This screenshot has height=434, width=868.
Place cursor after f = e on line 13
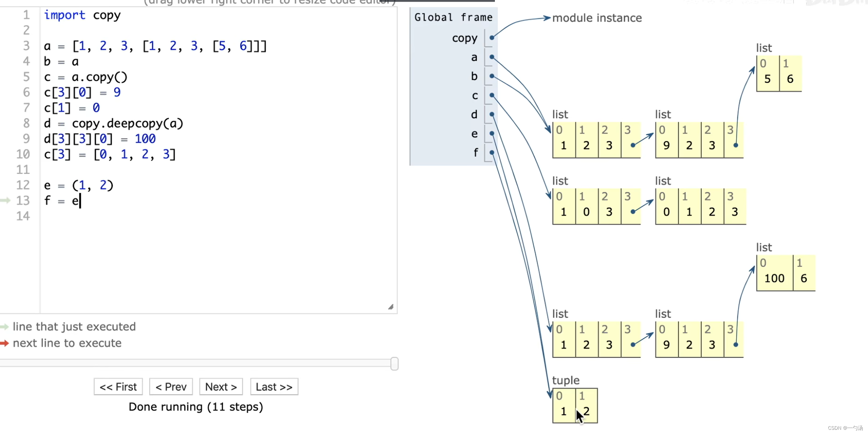click(80, 201)
